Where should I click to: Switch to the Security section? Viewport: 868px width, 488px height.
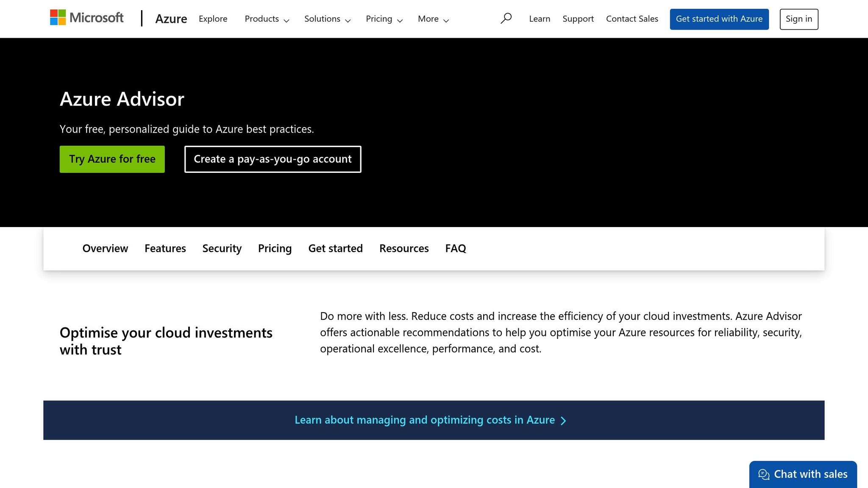tap(222, 248)
